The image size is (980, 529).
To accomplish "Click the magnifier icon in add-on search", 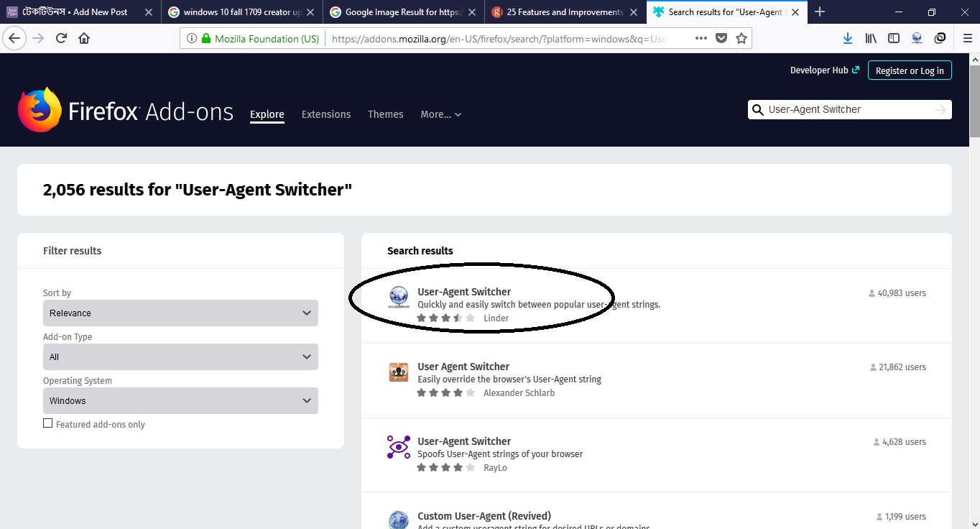I will tap(757, 110).
